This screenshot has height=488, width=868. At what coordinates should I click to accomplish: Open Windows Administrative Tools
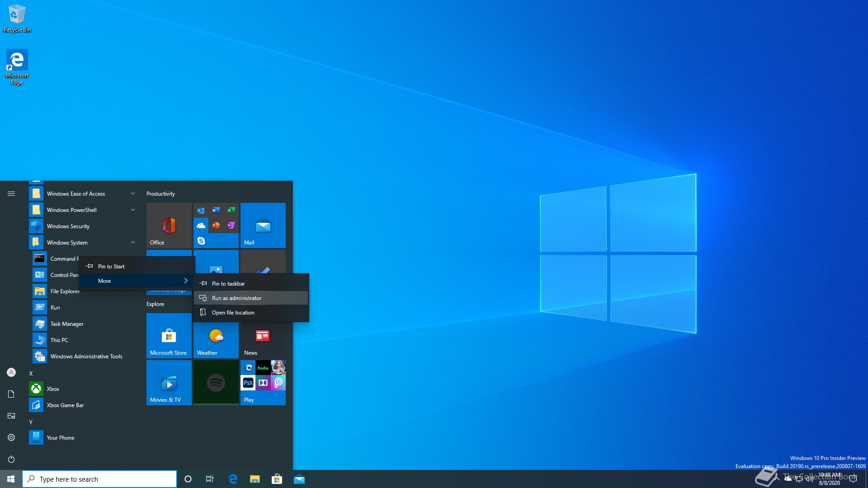tap(85, 357)
